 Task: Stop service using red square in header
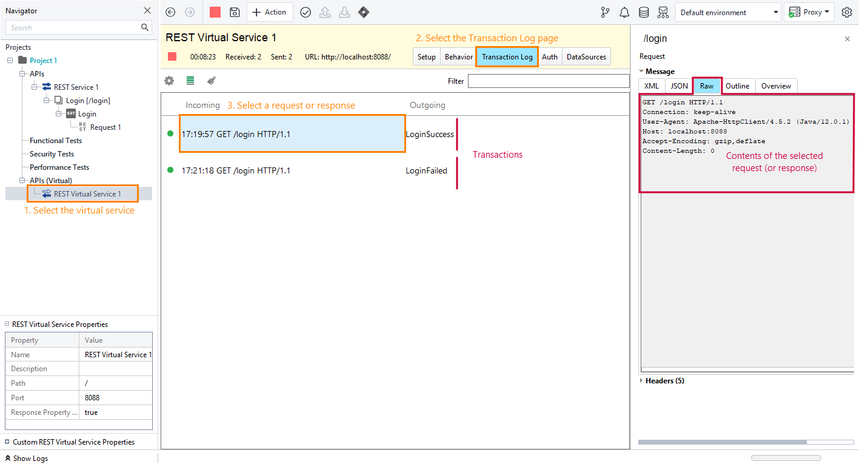coord(172,56)
